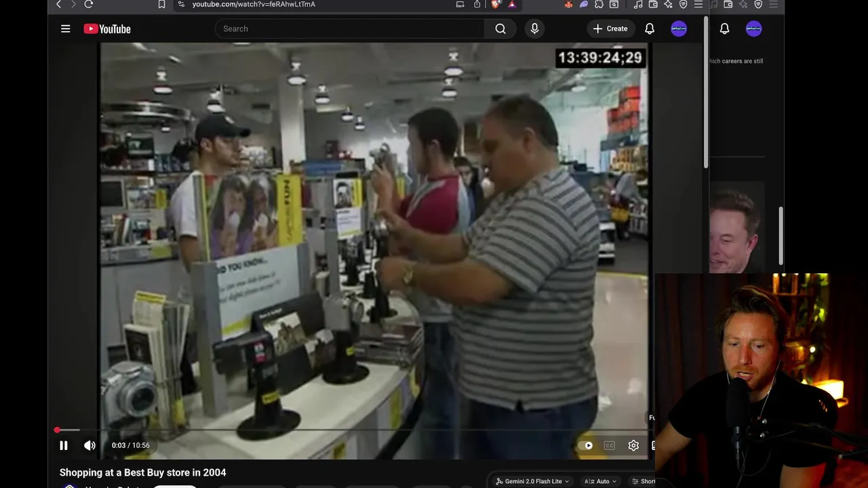Viewport: 868px width, 488px height.
Task: Click the 0:03 / 10:56 time display
Action: (131, 445)
